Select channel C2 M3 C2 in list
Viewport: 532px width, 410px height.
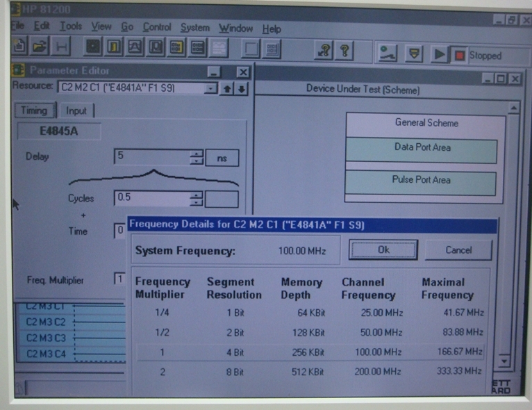point(46,322)
